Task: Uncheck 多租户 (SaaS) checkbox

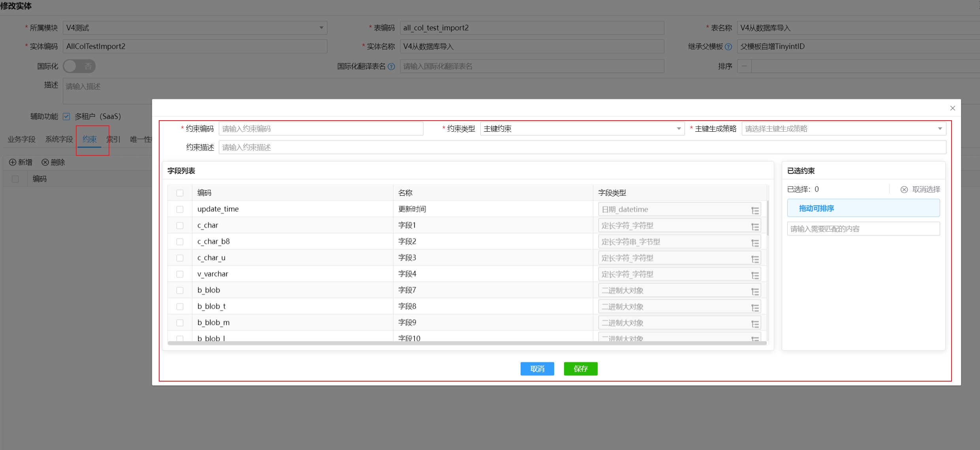Action: click(66, 116)
